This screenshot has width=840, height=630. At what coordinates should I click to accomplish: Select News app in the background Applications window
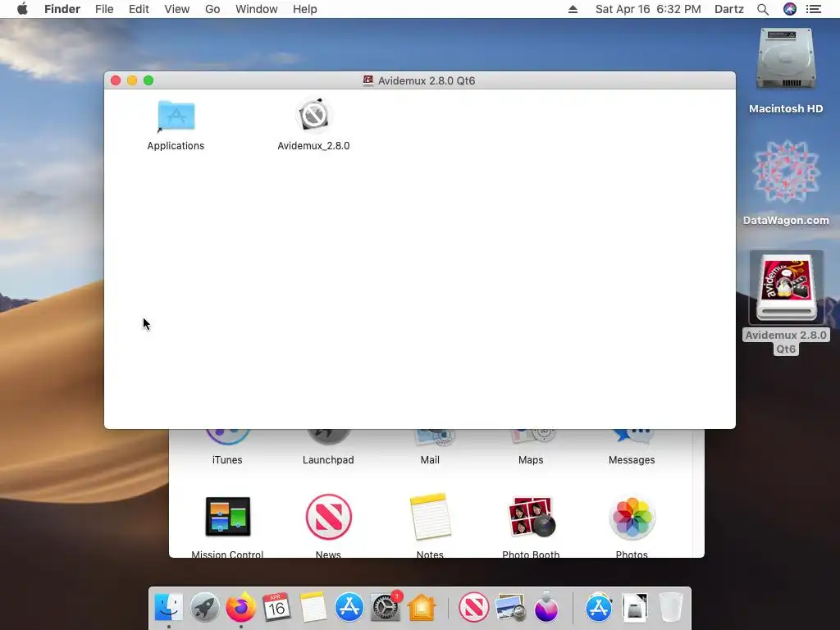coord(328,517)
